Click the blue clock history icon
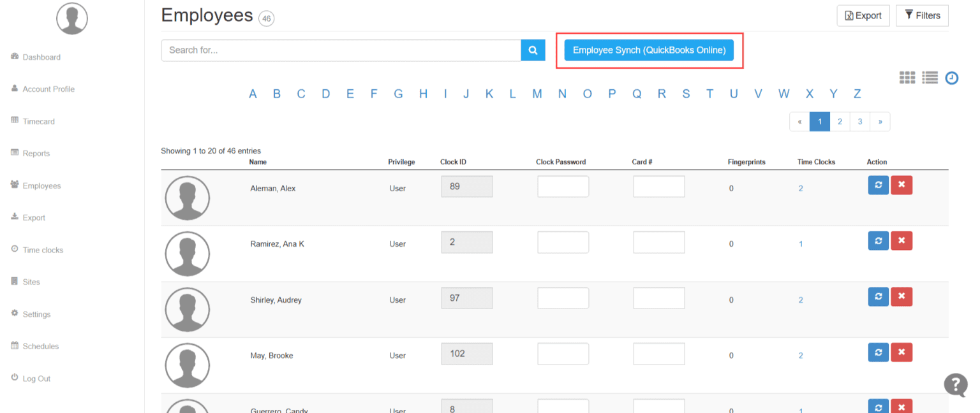Image resolution: width=980 pixels, height=413 pixels. click(x=951, y=78)
